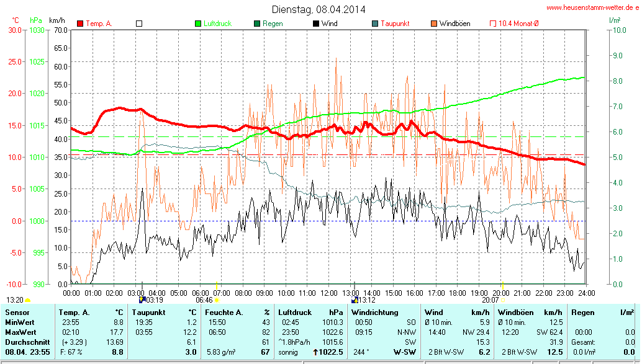Open the heusenstamm-wetter.de website link

pos(593,7)
